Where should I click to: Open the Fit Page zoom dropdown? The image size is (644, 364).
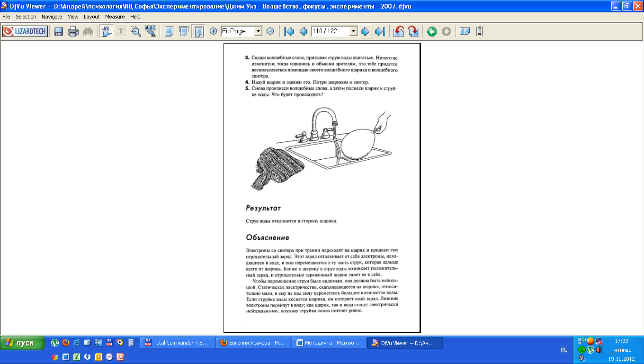pos(258,31)
